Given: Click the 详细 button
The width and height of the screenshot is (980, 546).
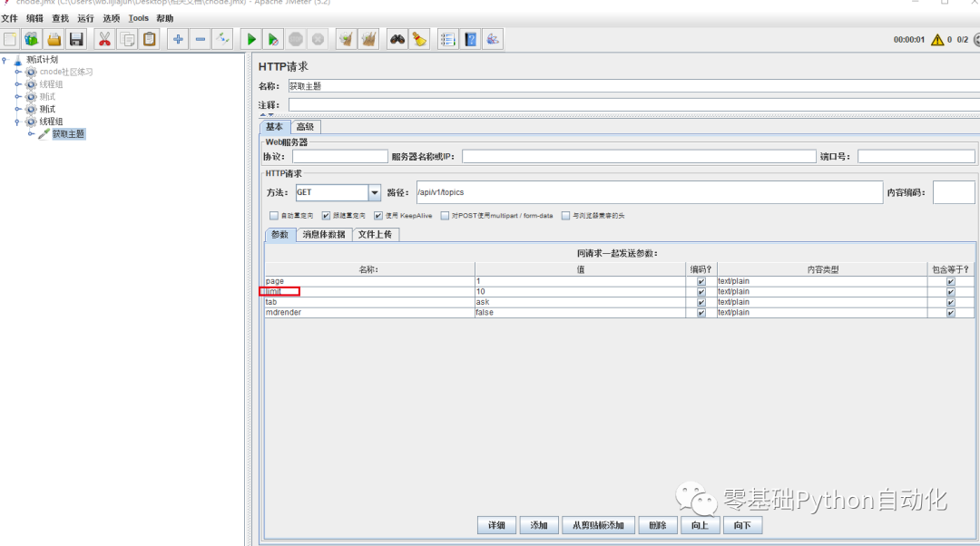Looking at the screenshot, I should tap(497, 525).
